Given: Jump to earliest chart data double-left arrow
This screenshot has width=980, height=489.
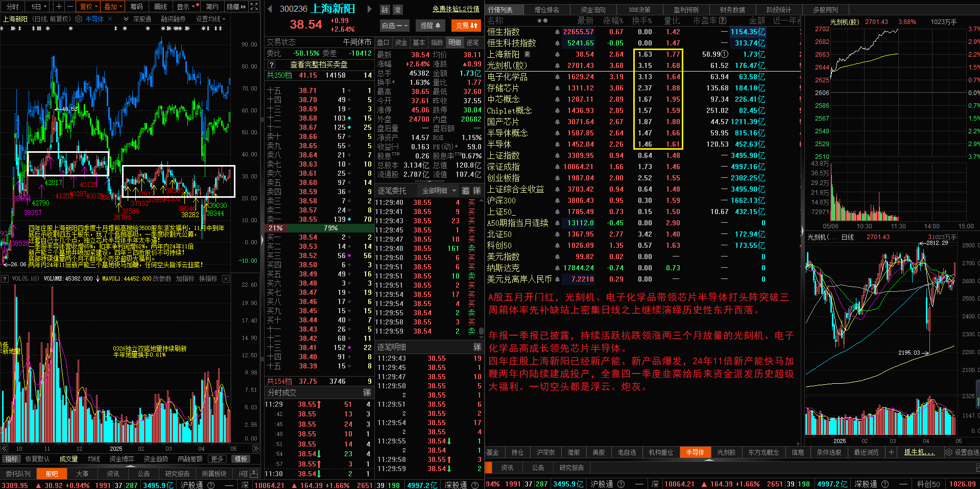Looking at the screenshot, I should (5, 449).
